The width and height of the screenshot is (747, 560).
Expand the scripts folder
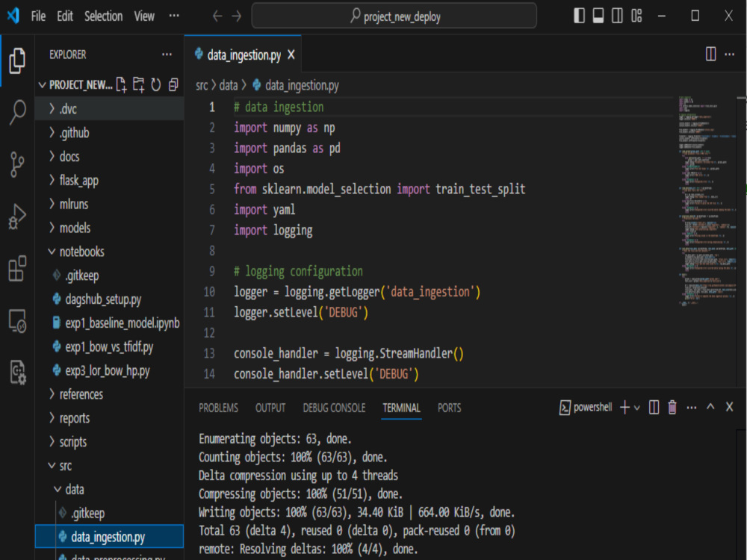[110, 442]
